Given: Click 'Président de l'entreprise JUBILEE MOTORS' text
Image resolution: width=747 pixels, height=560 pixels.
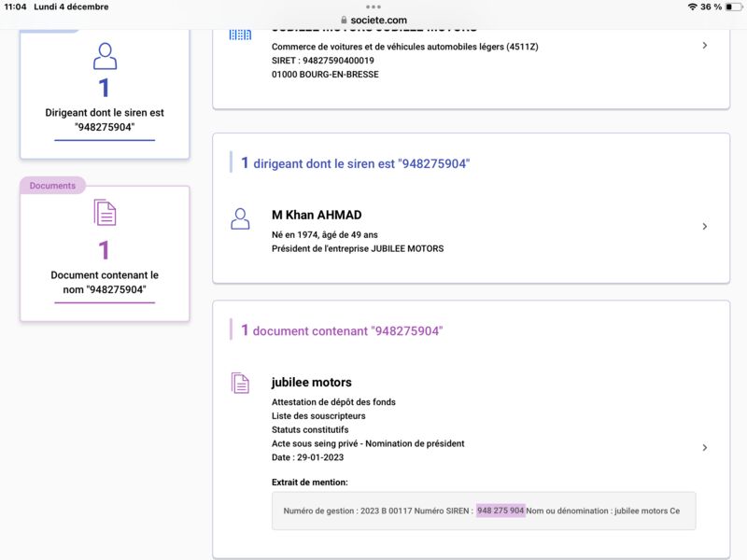Looking at the screenshot, I should 358,248.
